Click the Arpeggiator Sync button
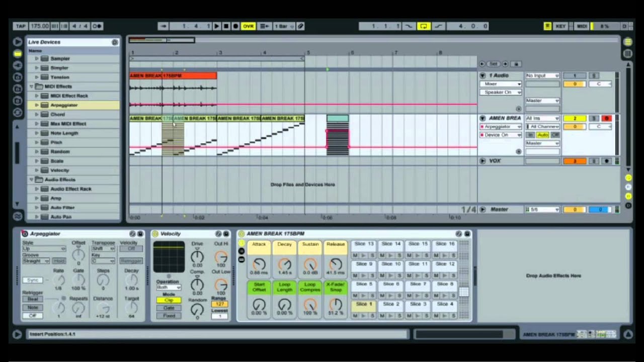This screenshot has height=362, width=644. [33, 280]
